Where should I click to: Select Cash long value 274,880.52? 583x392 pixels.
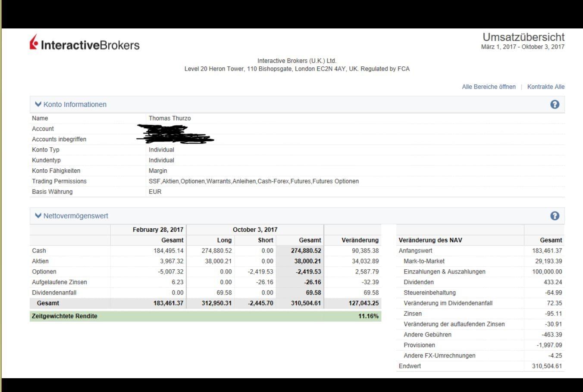216,250
